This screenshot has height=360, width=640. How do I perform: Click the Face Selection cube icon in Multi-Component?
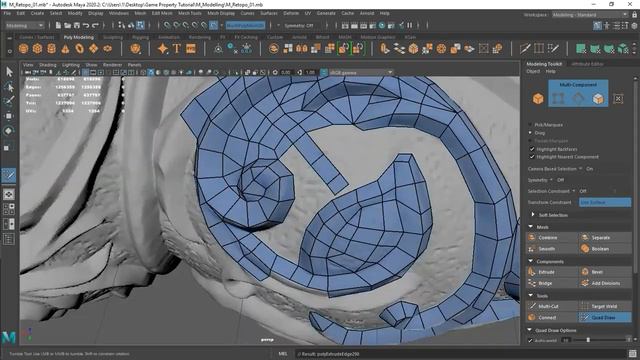(x=598, y=98)
